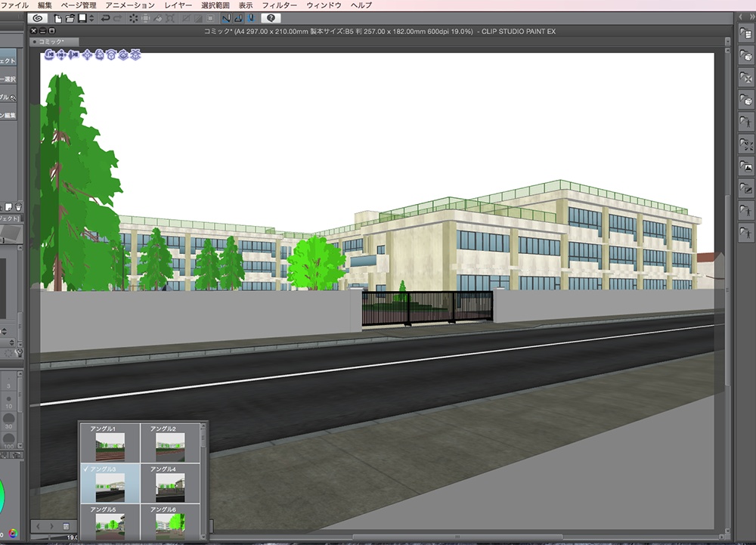Open the burst-lines material folder icon
This screenshot has height=545, width=756.
click(746, 144)
